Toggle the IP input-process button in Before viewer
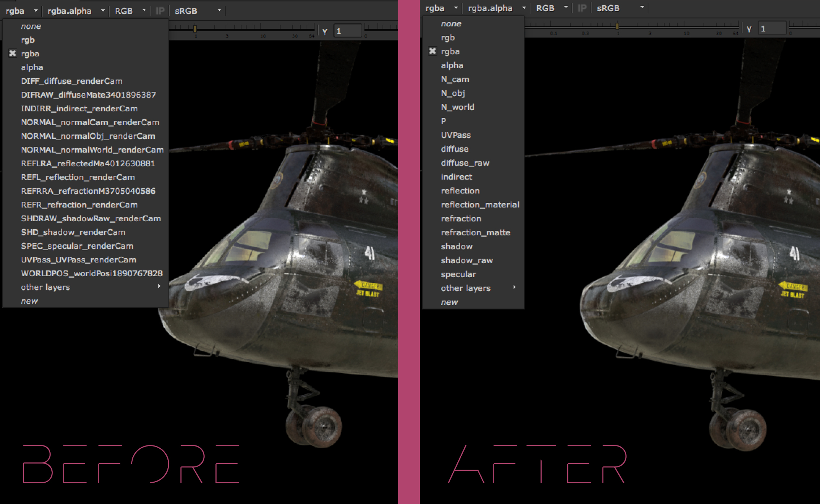Screen dimensions: 820x504 tap(160, 11)
